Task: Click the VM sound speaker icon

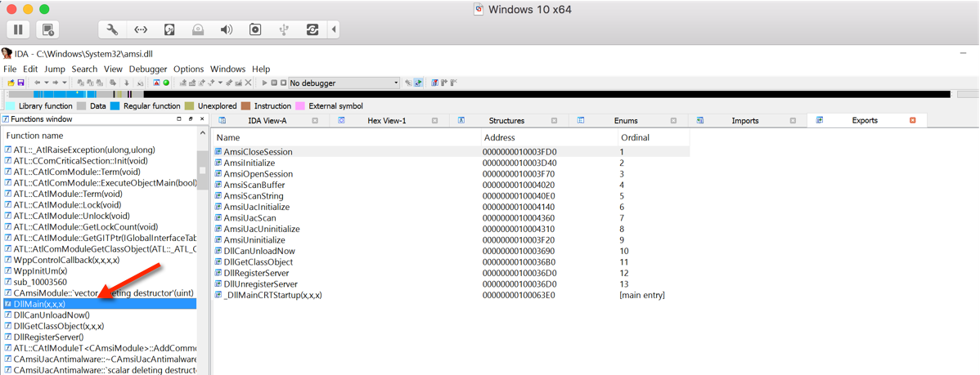Action: pyautogui.click(x=227, y=29)
